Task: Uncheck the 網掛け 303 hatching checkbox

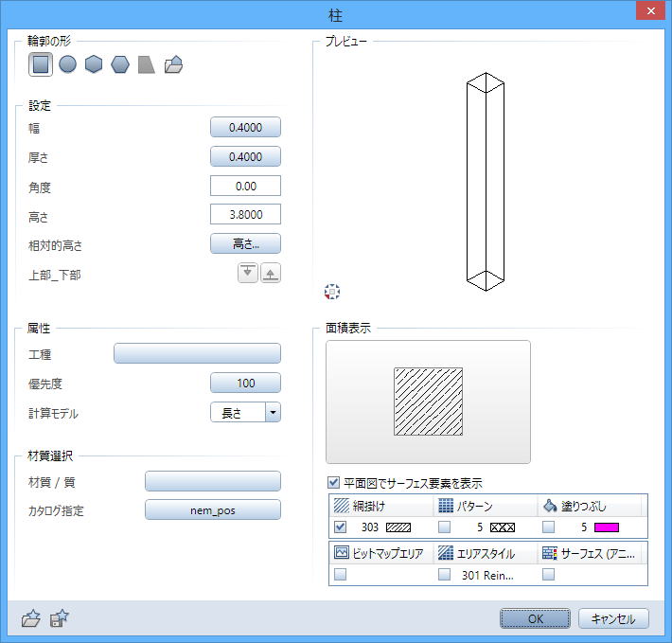Action: [x=341, y=527]
